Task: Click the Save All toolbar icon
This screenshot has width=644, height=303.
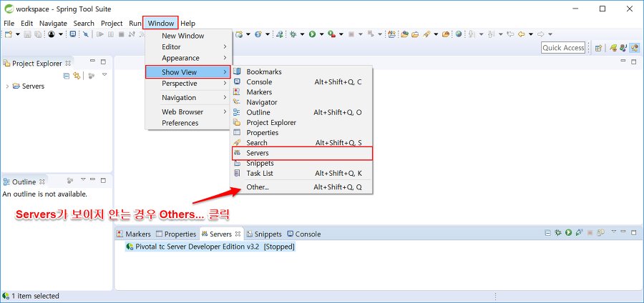Action: click(38, 34)
